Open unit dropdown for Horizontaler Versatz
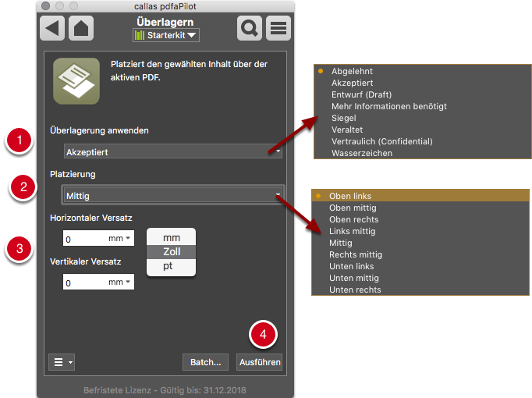The width and height of the screenshot is (532, 398). (x=120, y=238)
